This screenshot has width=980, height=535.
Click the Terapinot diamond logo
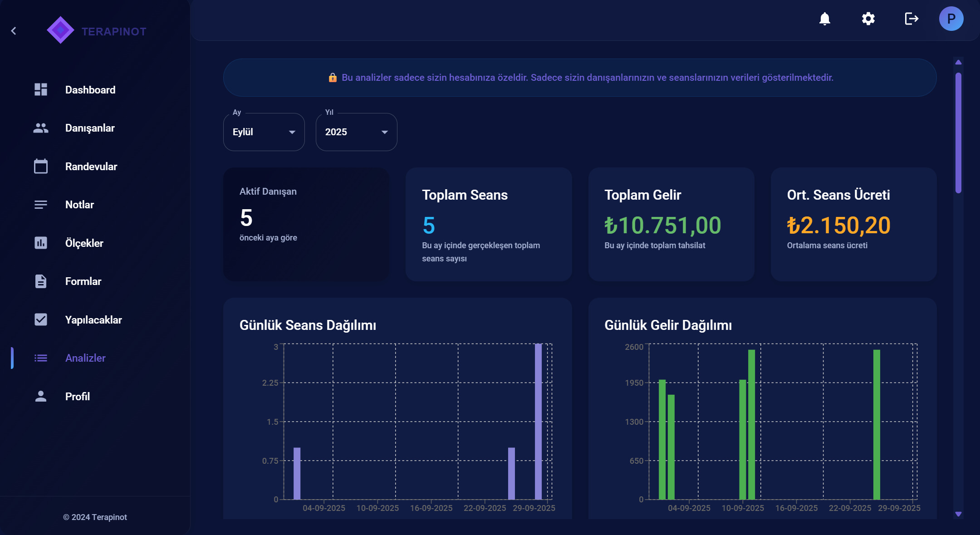pyautogui.click(x=60, y=30)
